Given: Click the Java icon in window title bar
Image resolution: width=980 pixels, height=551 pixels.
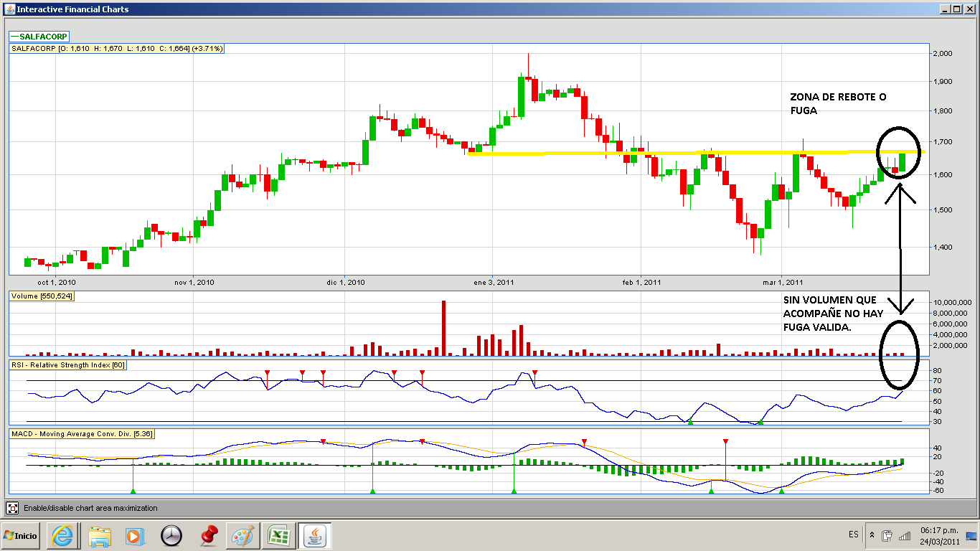Looking at the screenshot, I should (9, 9).
